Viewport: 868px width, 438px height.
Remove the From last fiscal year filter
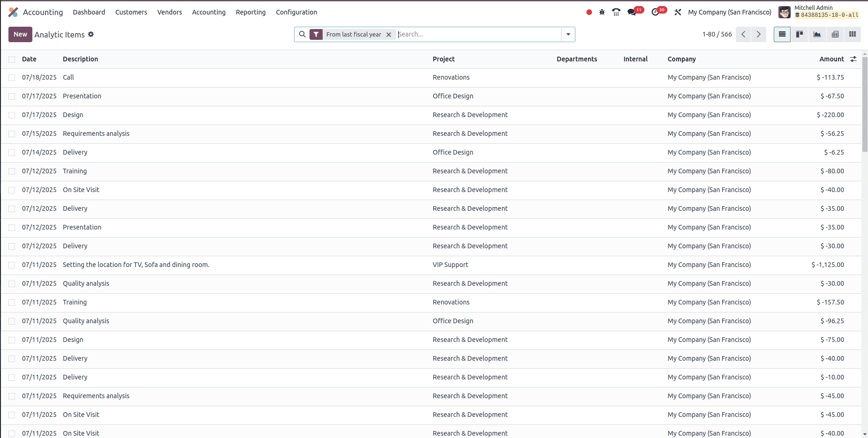point(389,35)
